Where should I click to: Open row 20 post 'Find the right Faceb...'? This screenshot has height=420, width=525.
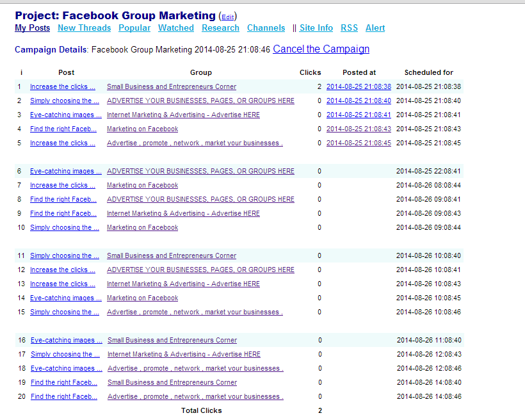pos(64,396)
